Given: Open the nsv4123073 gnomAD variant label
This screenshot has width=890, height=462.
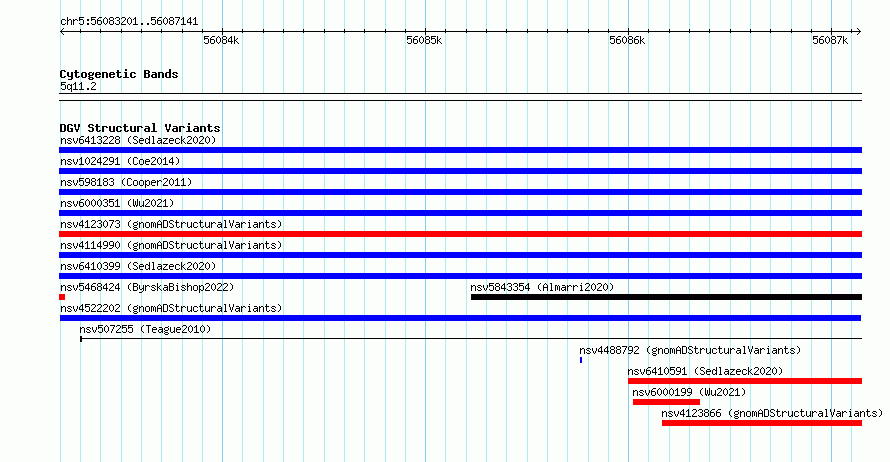Looking at the screenshot, I should click(171, 224).
